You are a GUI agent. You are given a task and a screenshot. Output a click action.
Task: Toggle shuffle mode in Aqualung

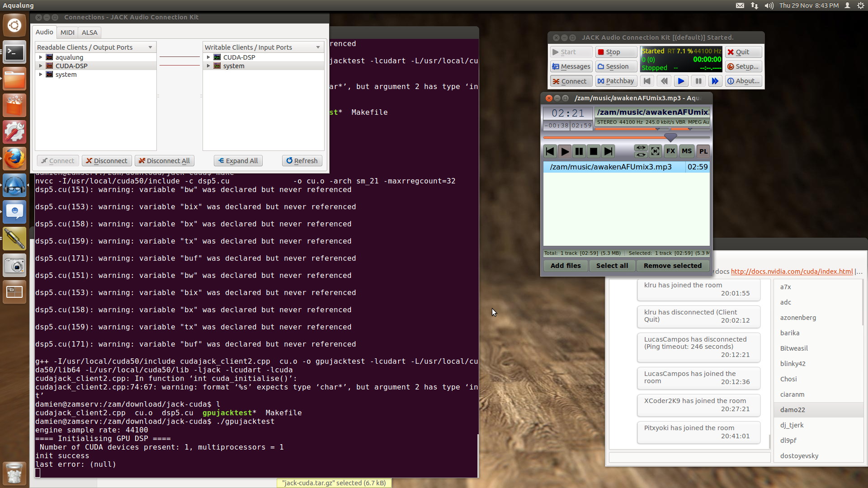click(x=655, y=151)
